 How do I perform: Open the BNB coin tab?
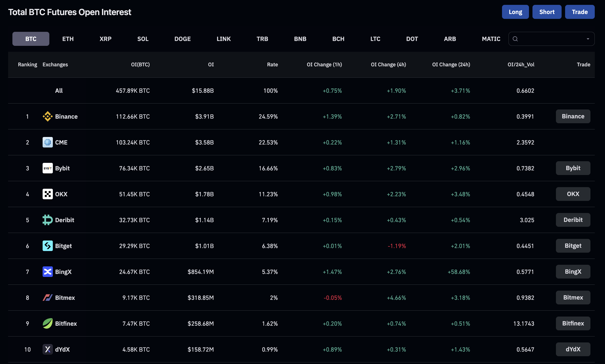tap(300, 39)
